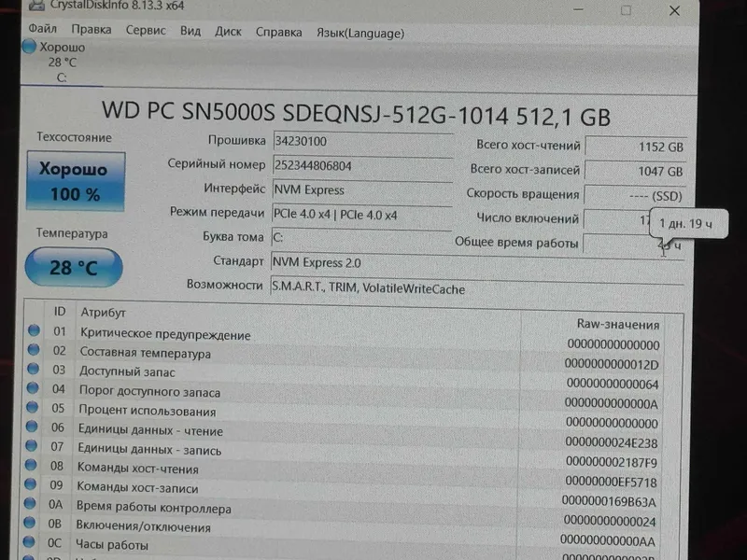Click status dot of Порог доступного запаса row
This screenshot has height=560, width=747.
click(x=33, y=387)
